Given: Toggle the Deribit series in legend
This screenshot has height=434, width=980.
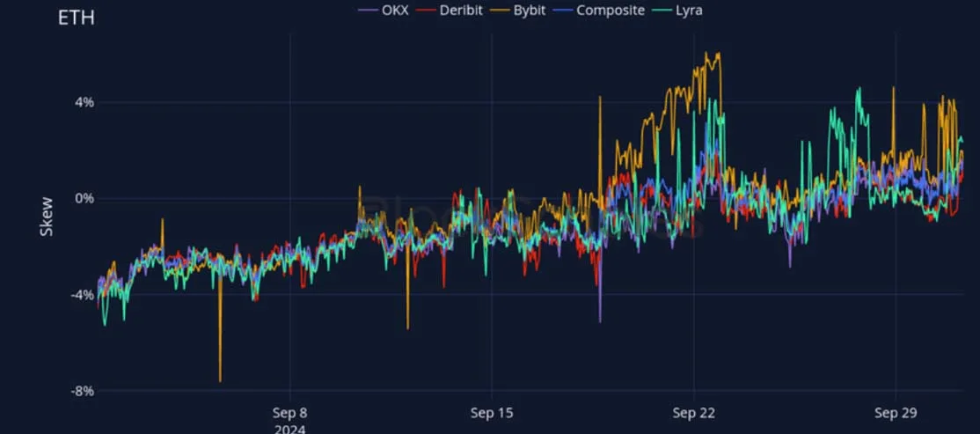Looking at the screenshot, I should [450, 10].
